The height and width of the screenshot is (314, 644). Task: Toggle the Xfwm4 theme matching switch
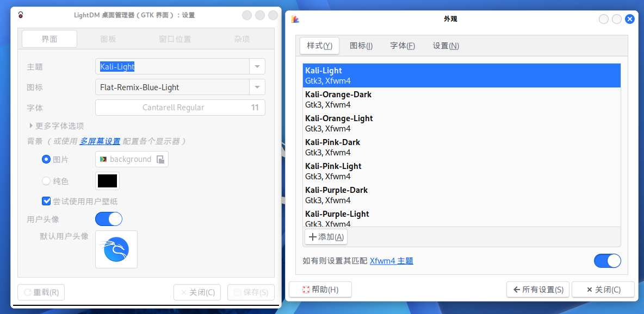coord(608,261)
